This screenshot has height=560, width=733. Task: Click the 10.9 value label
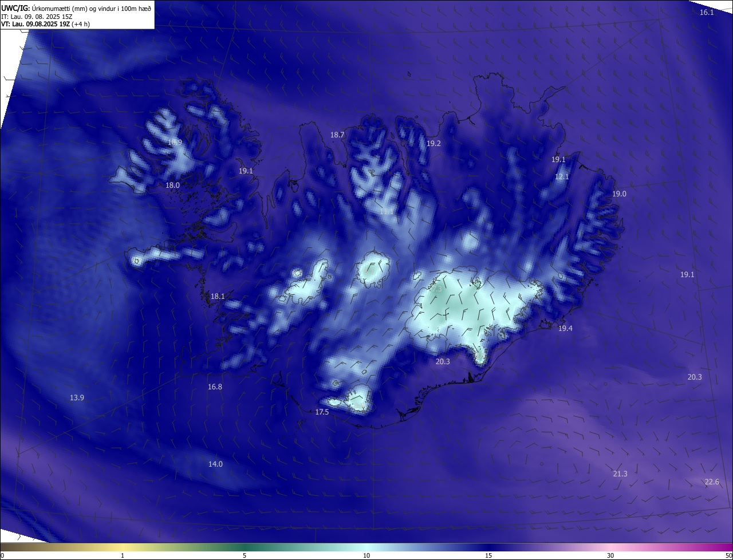pos(175,143)
